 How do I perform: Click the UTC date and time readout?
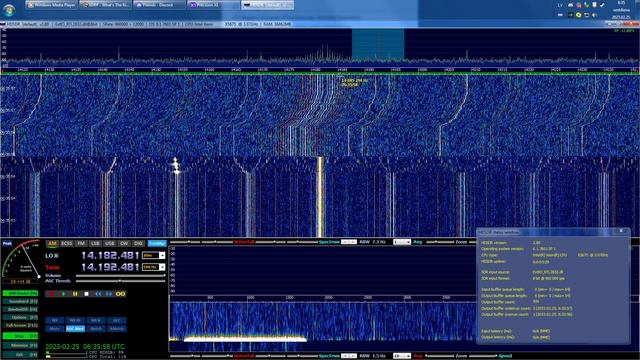tap(84, 347)
